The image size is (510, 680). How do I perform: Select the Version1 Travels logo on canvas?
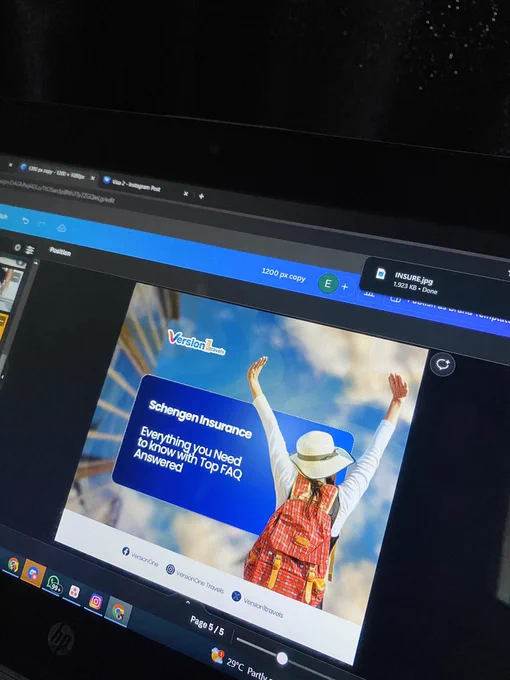point(196,343)
